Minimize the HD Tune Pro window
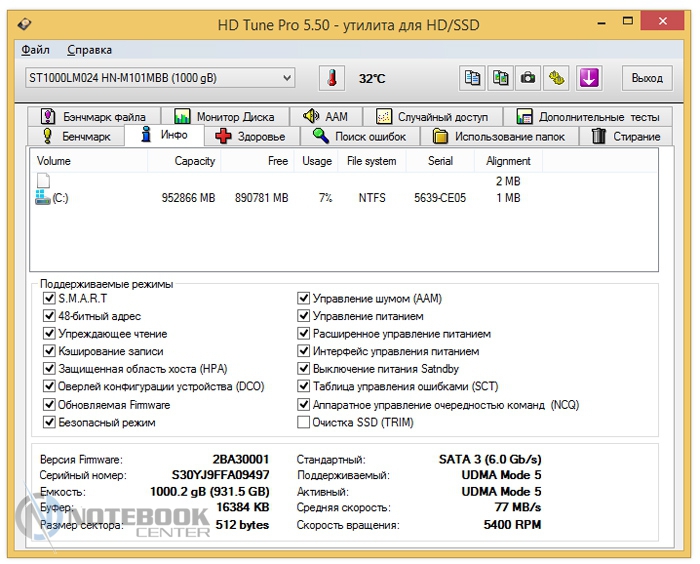Screen dimensions: 700x564 coord(602,22)
